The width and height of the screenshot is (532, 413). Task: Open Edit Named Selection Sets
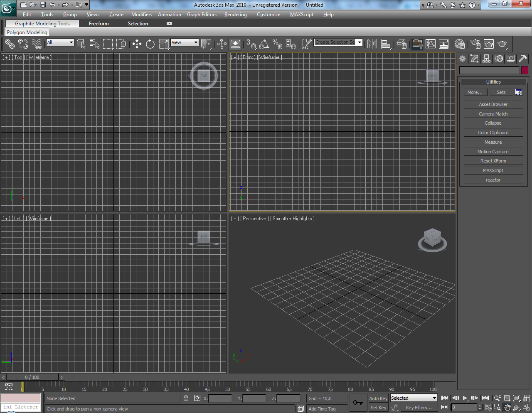click(307, 44)
